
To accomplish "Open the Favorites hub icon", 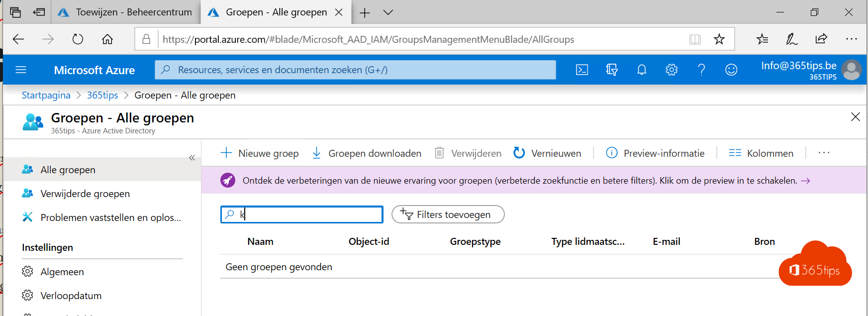I will coord(762,39).
